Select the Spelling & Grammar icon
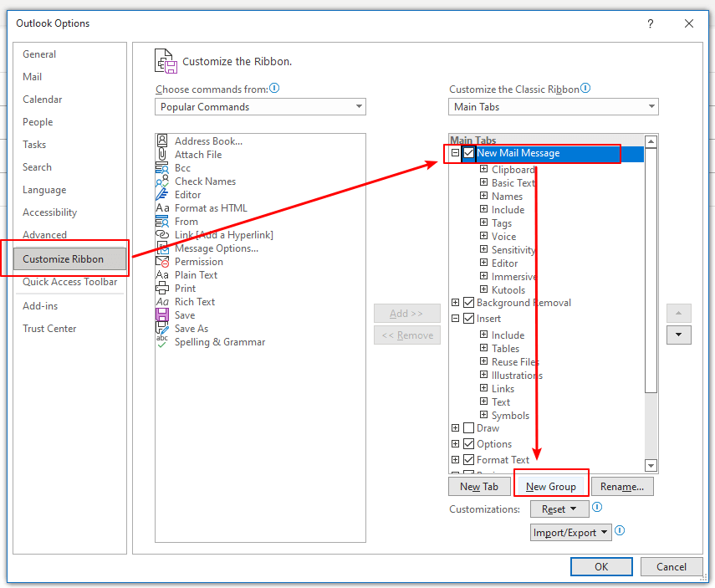Screen dimensions: 715x588 tap(163, 342)
